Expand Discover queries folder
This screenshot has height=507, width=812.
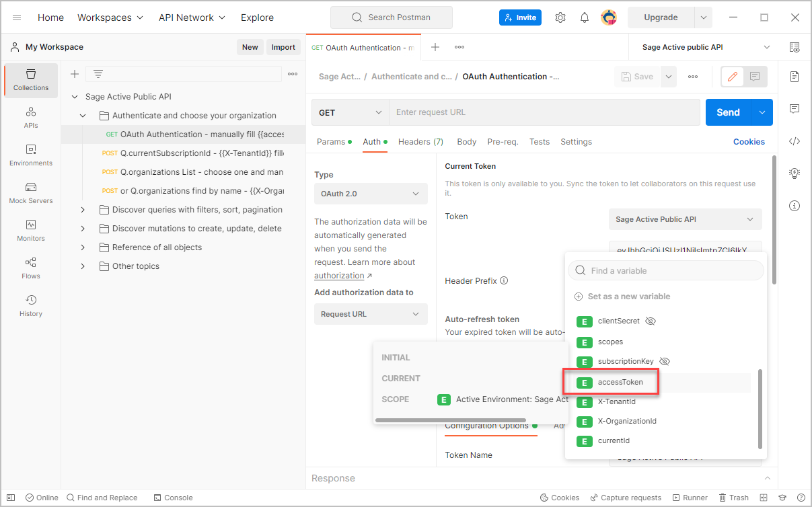pos(83,210)
